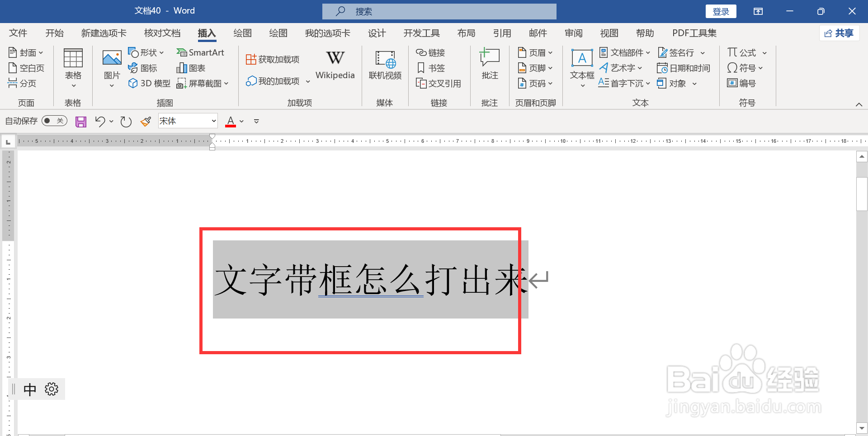Expand the font color dropdown arrow

tap(242, 122)
